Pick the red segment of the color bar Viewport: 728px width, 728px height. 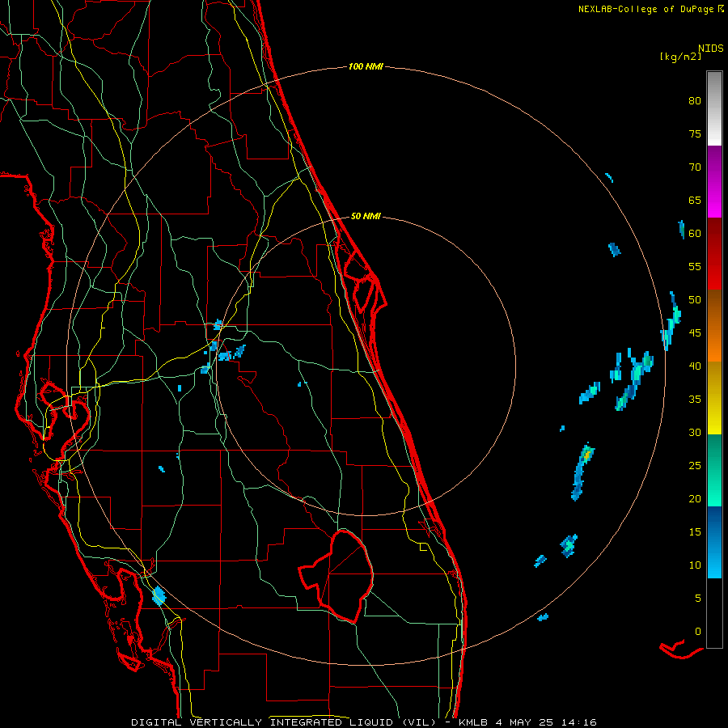pos(714,254)
